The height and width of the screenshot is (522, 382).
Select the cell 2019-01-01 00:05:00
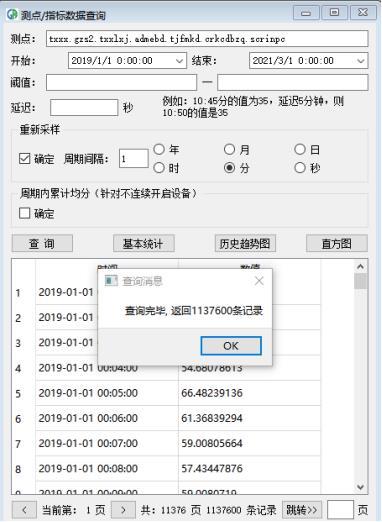107,393
